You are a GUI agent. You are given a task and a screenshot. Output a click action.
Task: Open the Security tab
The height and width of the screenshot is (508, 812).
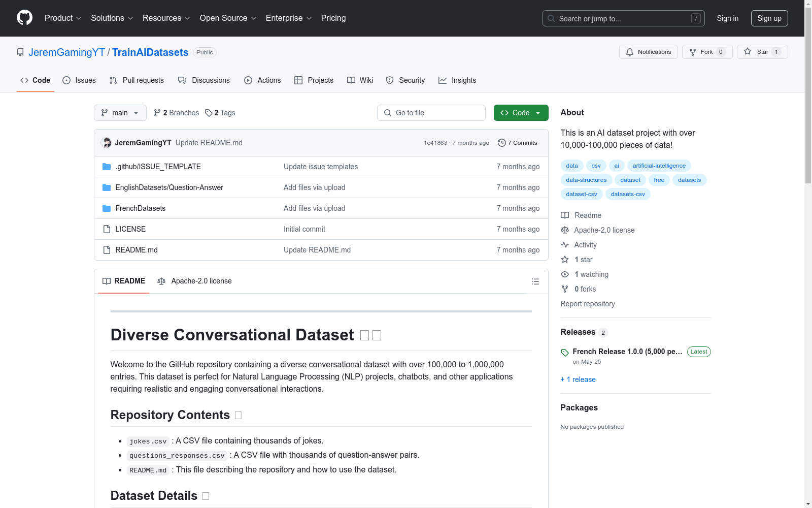tap(405, 80)
